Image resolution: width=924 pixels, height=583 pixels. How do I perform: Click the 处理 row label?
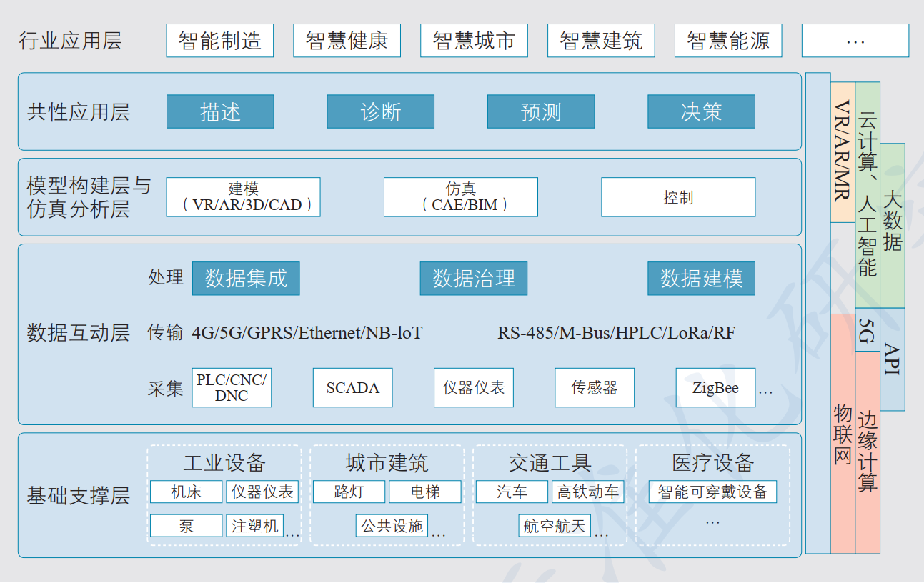click(166, 277)
